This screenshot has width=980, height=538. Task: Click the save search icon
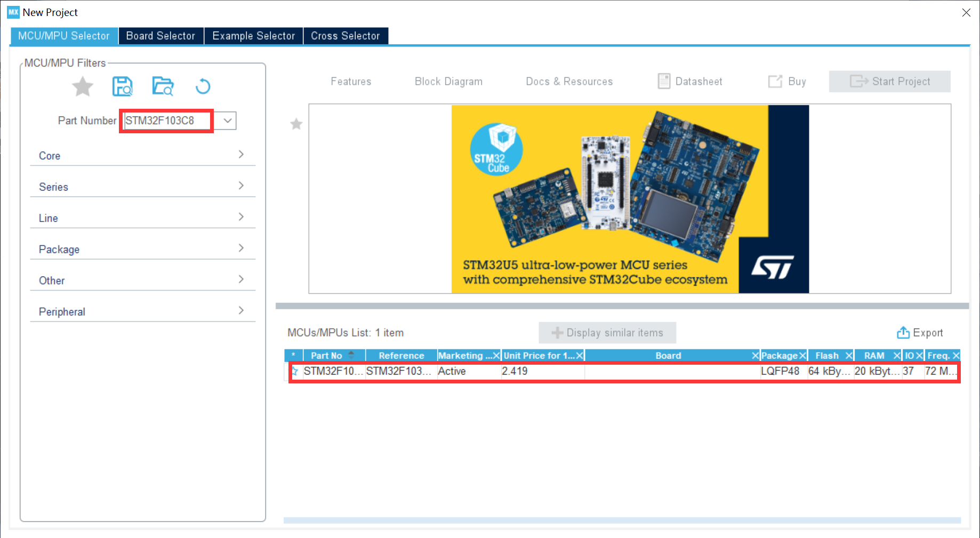pyautogui.click(x=122, y=86)
